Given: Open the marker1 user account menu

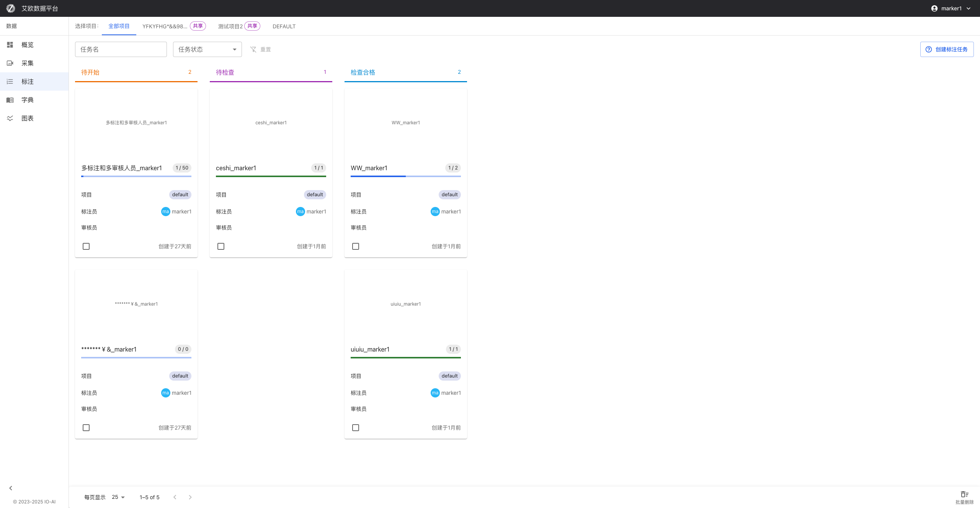Looking at the screenshot, I should pyautogui.click(x=951, y=8).
